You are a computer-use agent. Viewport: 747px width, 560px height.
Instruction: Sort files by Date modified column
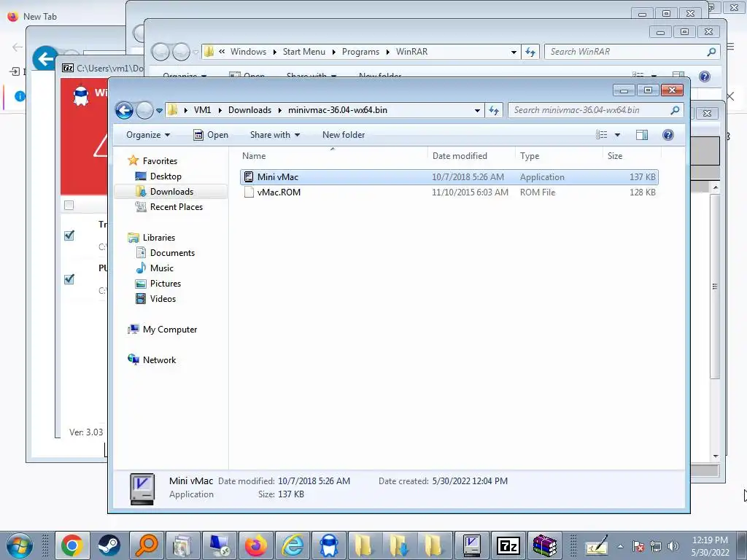click(471, 156)
